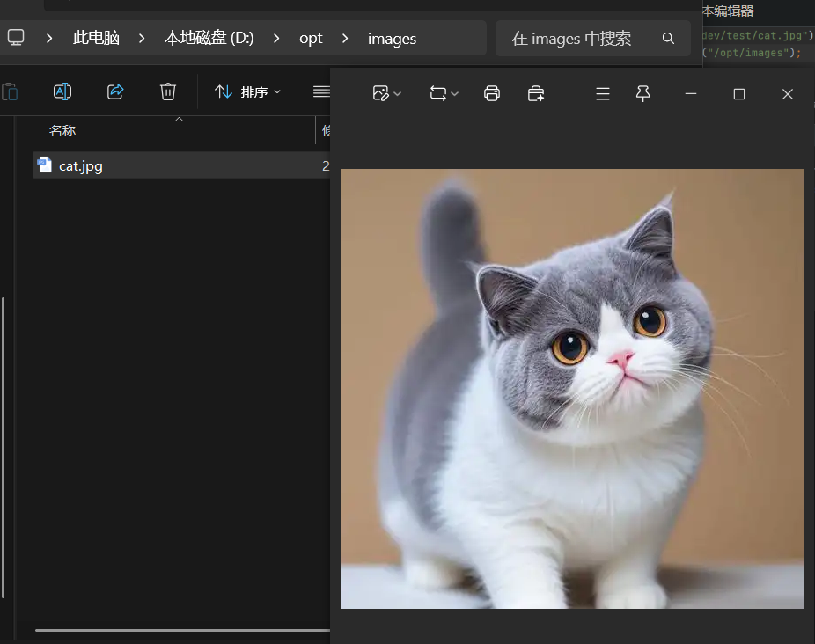Open the Print dialog from Photos
The image size is (815, 644).
click(492, 93)
